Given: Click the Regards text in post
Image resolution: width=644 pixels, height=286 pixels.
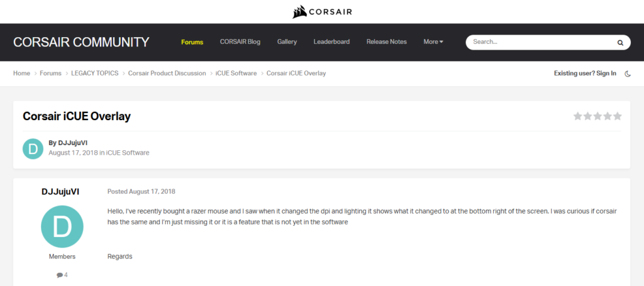Looking at the screenshot, I should coord(120,256).
